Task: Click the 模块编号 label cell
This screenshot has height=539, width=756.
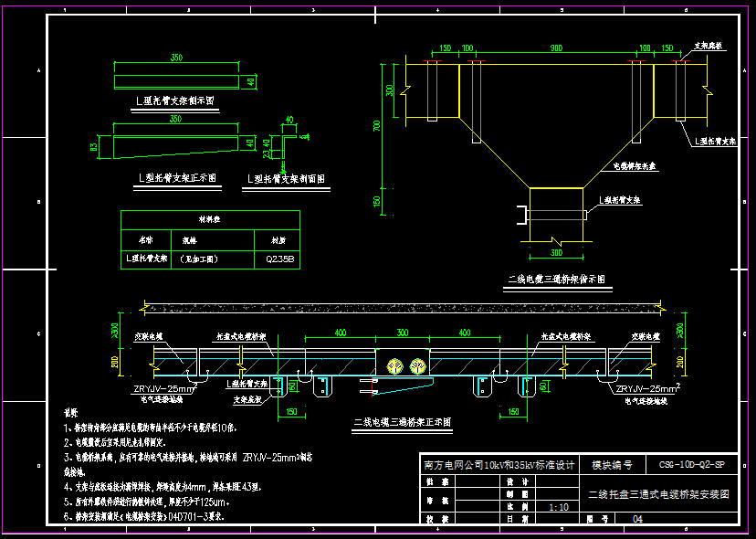Action: [x=612, y=465]
